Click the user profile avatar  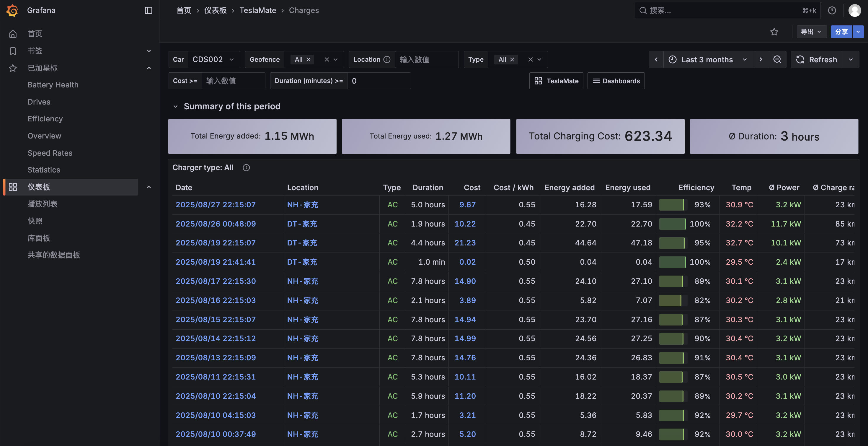(854, 10)
